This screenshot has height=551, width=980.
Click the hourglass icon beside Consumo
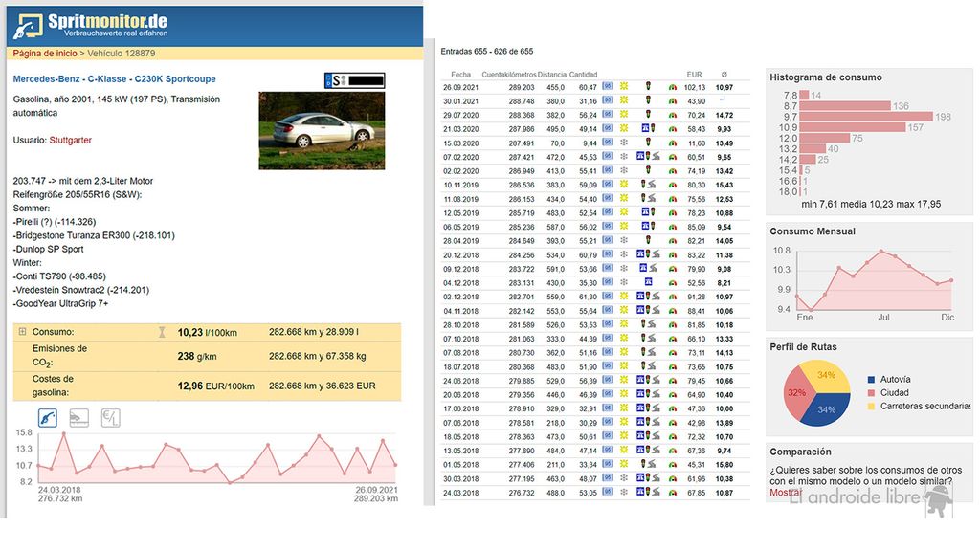coord(162,332)
